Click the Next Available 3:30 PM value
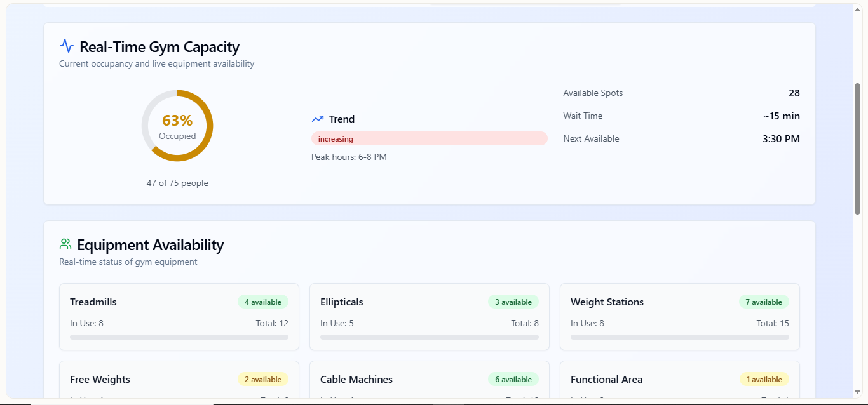868x405 pixels. [781, 139]
